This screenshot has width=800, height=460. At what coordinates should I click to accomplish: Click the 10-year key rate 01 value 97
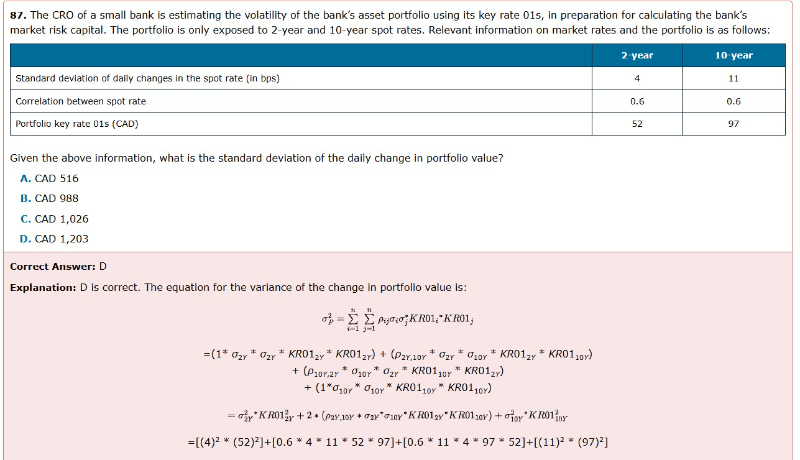[734, 124]
